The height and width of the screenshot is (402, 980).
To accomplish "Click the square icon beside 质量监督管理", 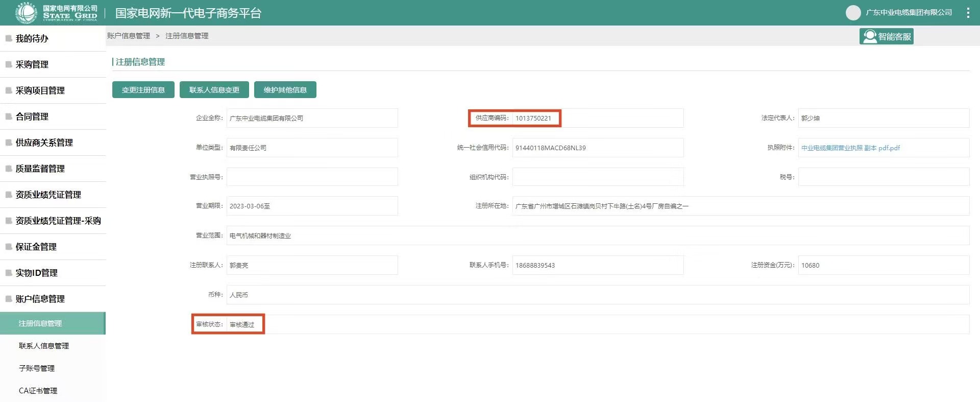I will (9, 169).
